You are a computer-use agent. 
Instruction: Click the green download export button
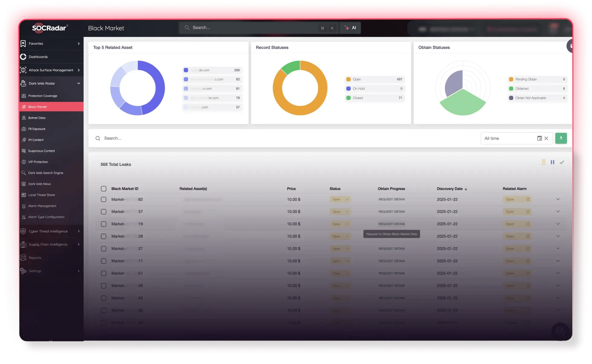click(561, 138)
